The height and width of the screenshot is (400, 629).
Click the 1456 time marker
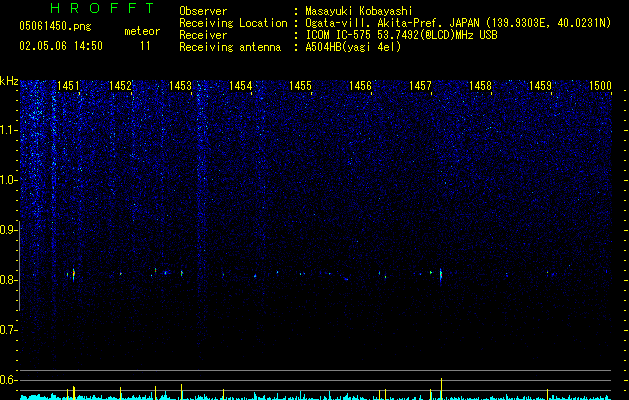(x=360, y=86)
